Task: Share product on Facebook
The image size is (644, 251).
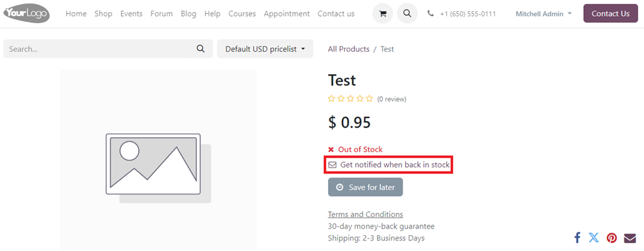Action: click(x=577, y=238)
